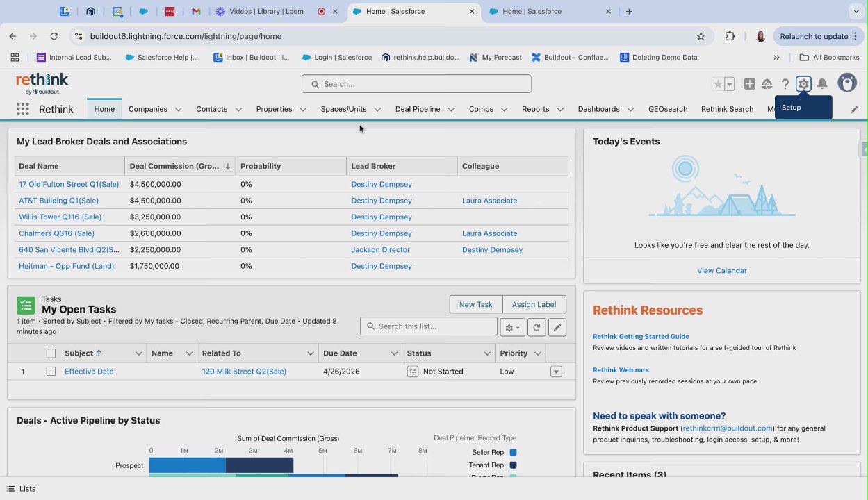
Task: Open the Favorites list dropdown arrow
Action: [x=730, y=84]
